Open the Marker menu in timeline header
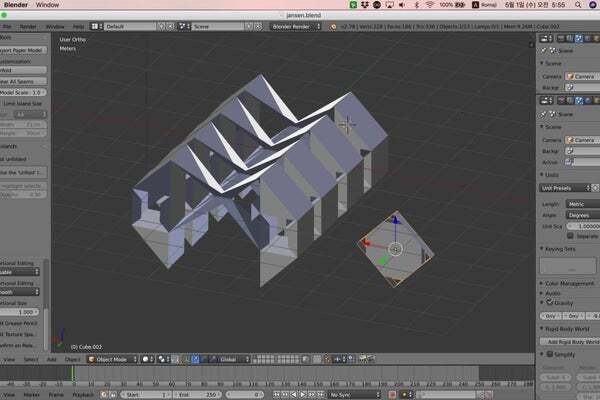 [x=31, y=394]
